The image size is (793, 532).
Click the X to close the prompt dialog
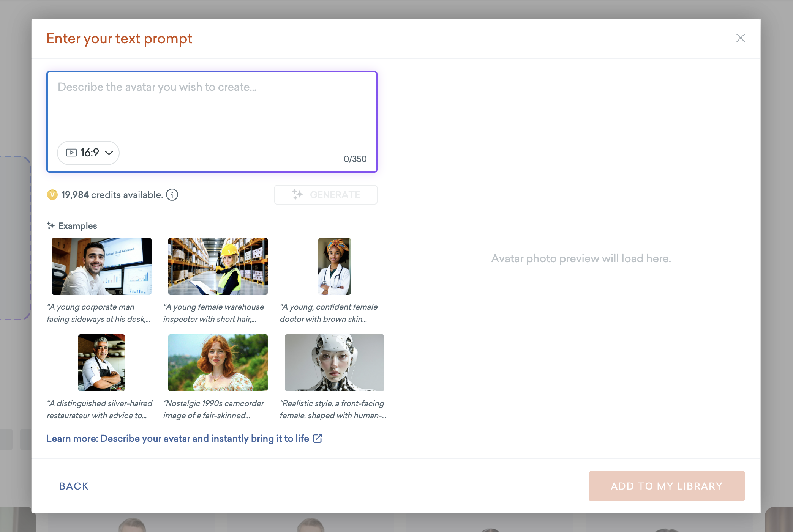click(740, 38)
